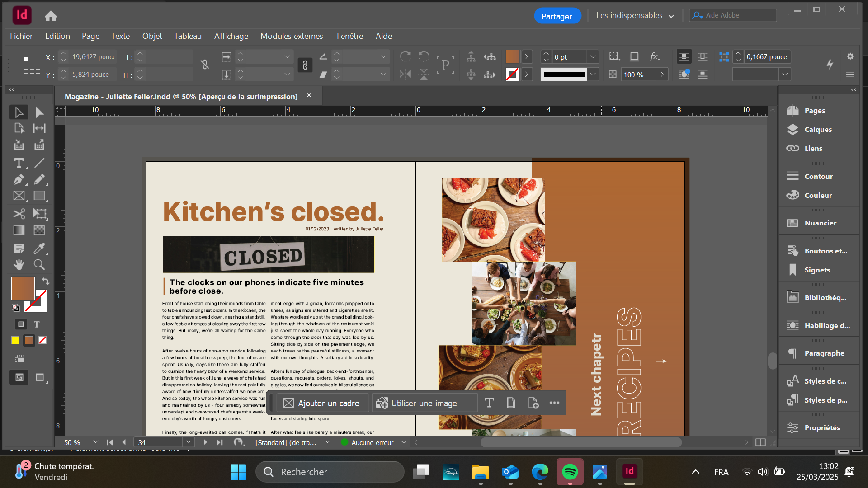Toggle auto-fit link icon
Viewport: 868px width, 488px height.
[305, 65]
